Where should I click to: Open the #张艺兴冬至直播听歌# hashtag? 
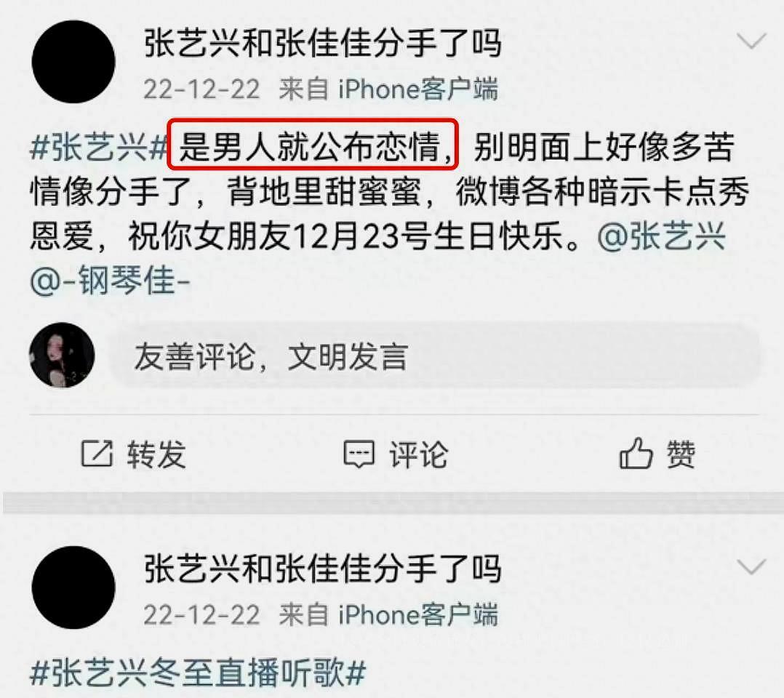point(198,673)
